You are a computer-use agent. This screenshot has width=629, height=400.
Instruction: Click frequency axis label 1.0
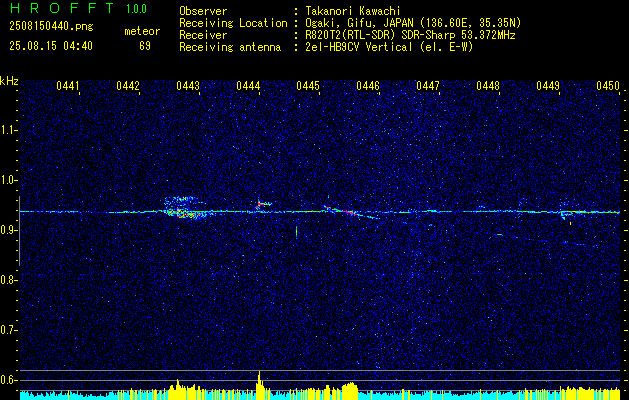(x=8, y=180)
